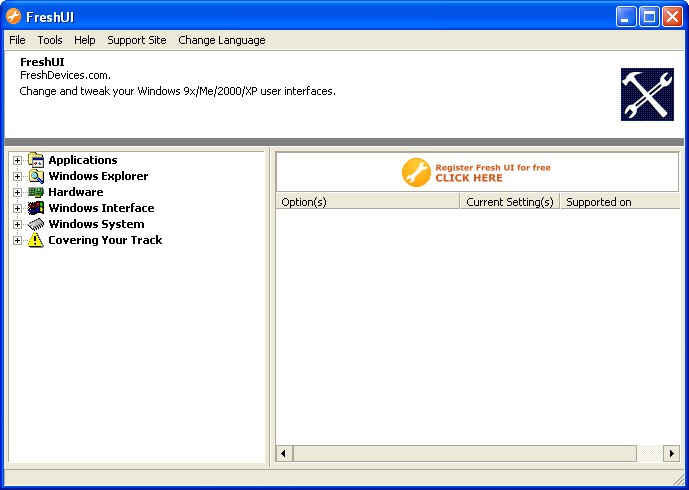Select the Covering Your Track label
The width and height of the screenshot is (689, 490).
105,240
